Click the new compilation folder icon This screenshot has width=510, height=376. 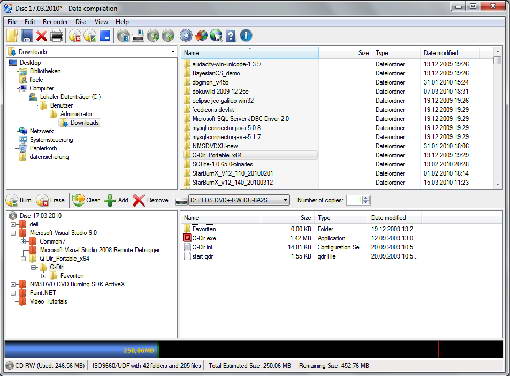point(12,36)
